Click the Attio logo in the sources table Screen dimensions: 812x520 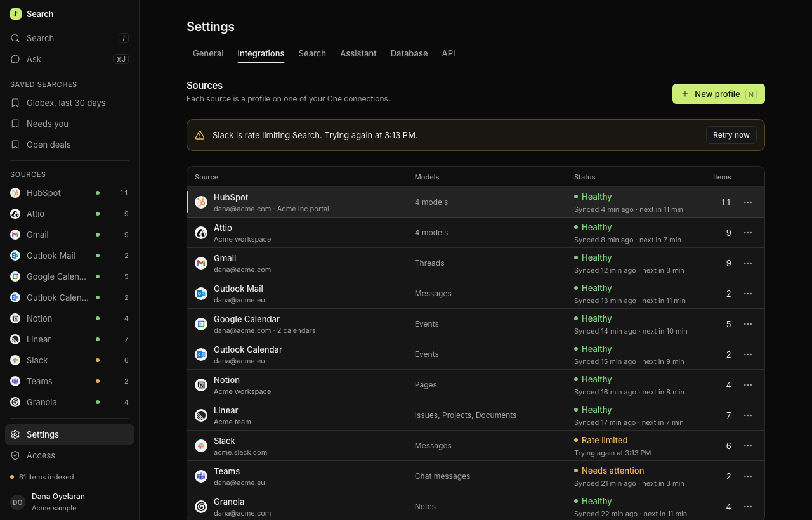[x=201, y=233]
